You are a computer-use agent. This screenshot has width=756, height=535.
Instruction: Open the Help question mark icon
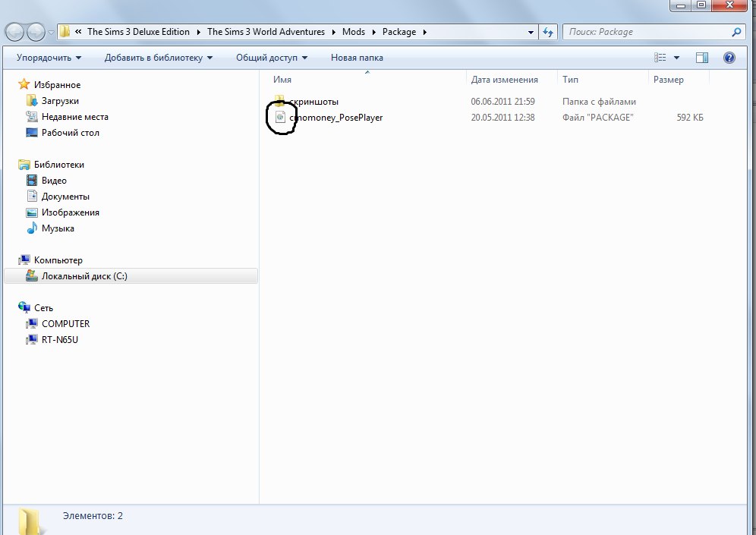click(729, 58)
